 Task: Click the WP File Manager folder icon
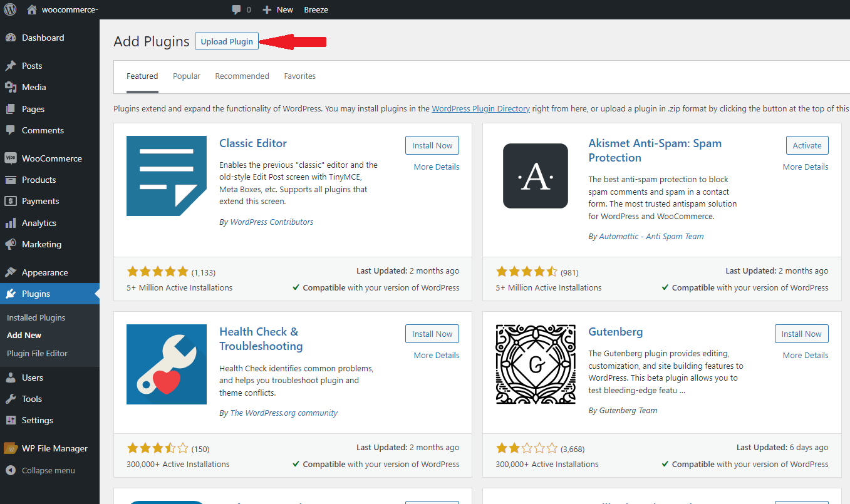coord(11,448)
